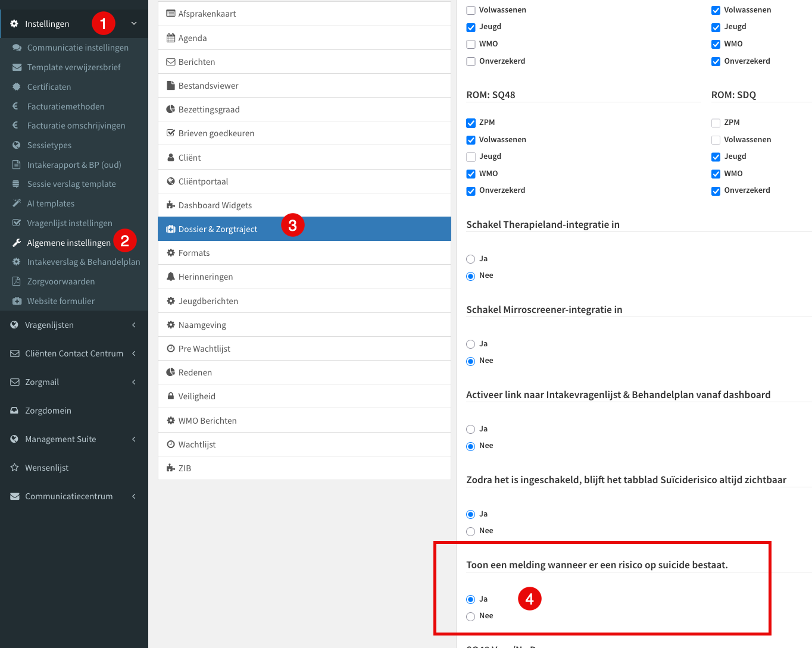Open the Cliëntportaal settings tab

pos(304,181)
